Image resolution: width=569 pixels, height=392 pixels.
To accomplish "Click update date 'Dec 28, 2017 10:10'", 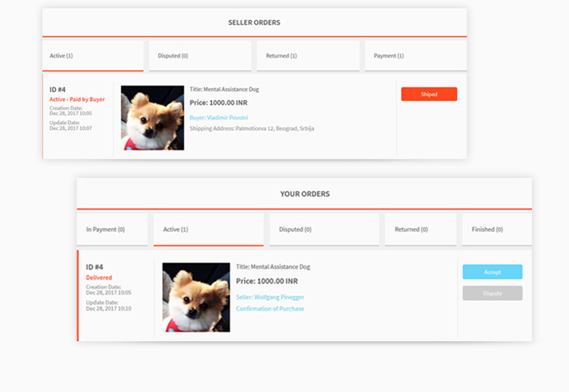I will [x=109, y=308].
